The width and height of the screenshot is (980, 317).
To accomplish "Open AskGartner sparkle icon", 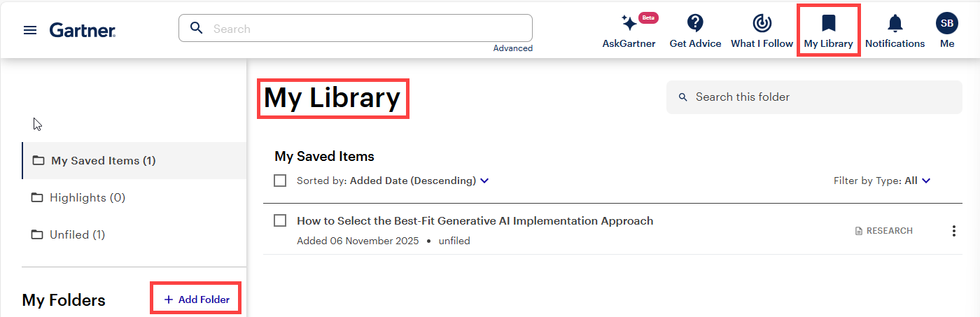I will pyautogui.click(x=629, y=24).
